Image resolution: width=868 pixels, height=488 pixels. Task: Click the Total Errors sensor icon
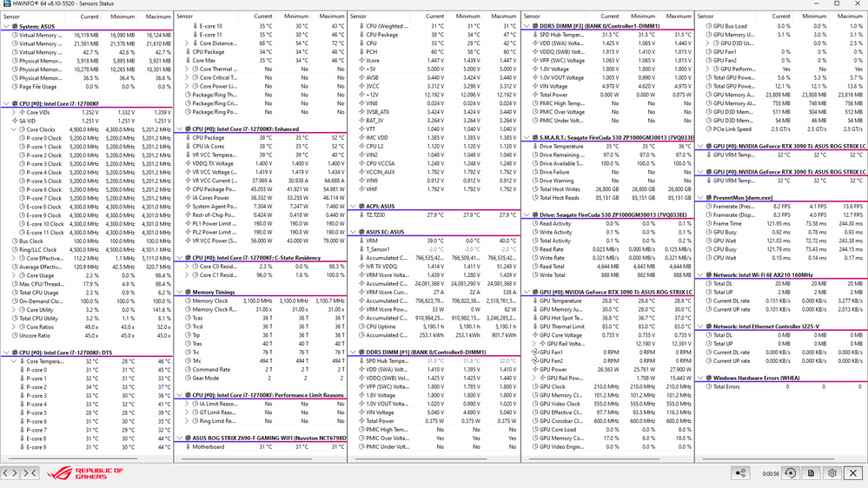709,386
